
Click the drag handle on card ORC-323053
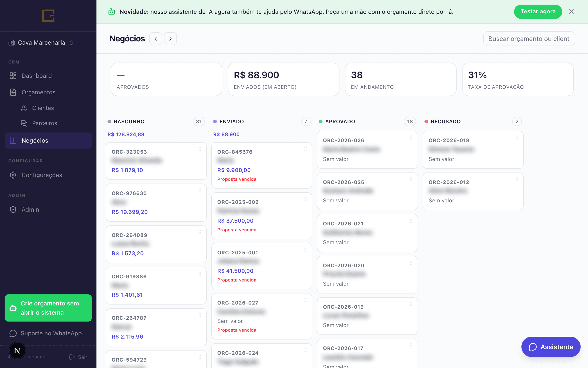click(200, 149)
